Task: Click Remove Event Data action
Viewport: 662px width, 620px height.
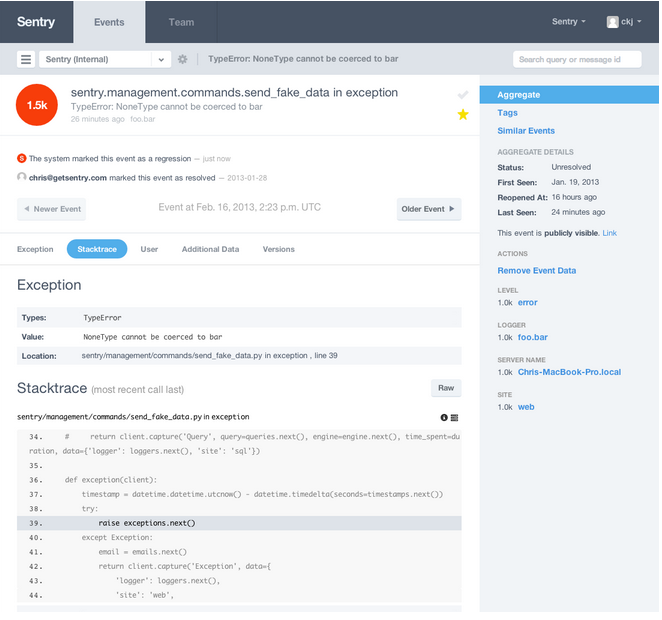Action: pos(537,271)
